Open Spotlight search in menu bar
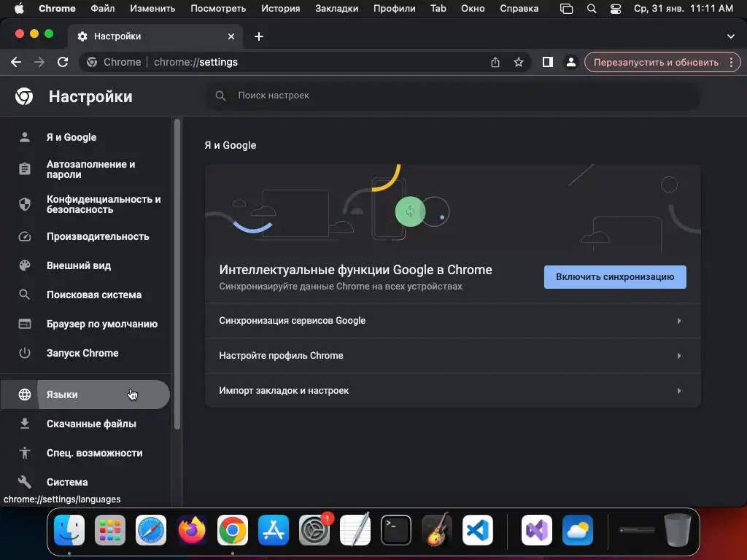Image resolution: width=747 pixels, height=560 pixels. 591,9
